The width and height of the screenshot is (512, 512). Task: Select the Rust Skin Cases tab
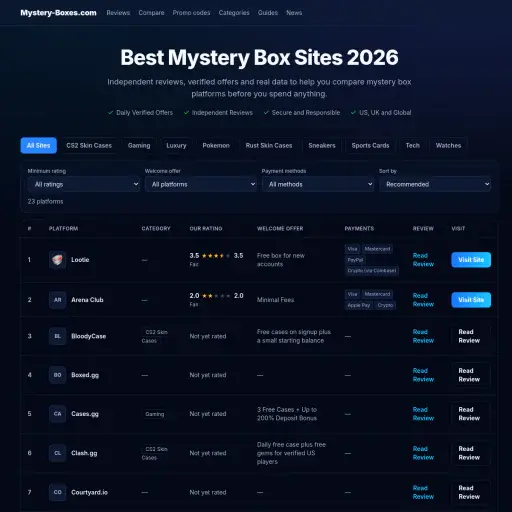click(x=269, y=145)
